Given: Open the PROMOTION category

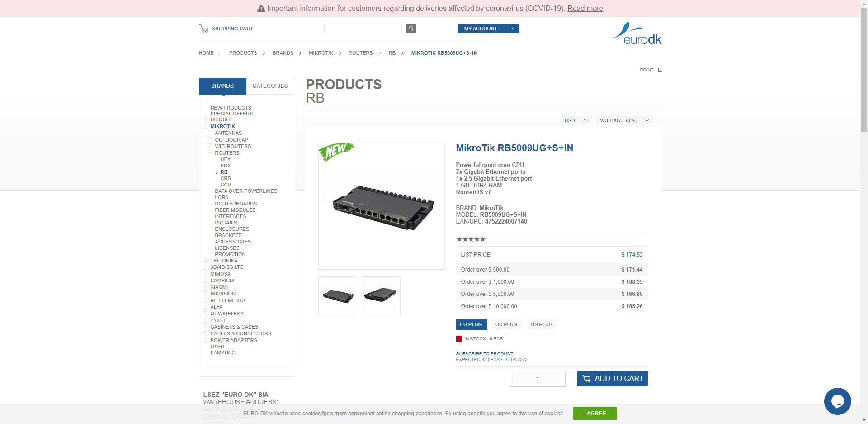Looking at the screenshot, I should tap(230, 254).
